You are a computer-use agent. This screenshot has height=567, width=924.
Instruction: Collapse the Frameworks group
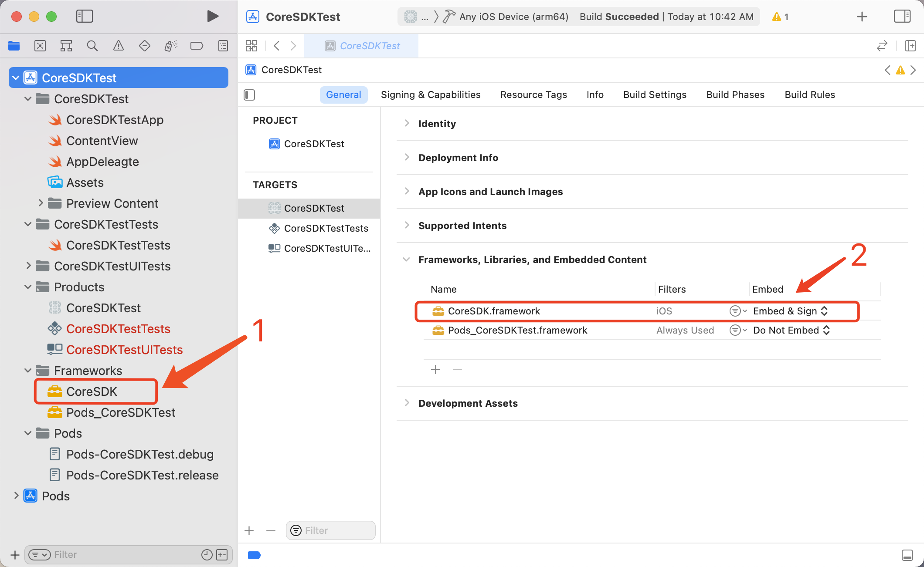click(28, 370)
